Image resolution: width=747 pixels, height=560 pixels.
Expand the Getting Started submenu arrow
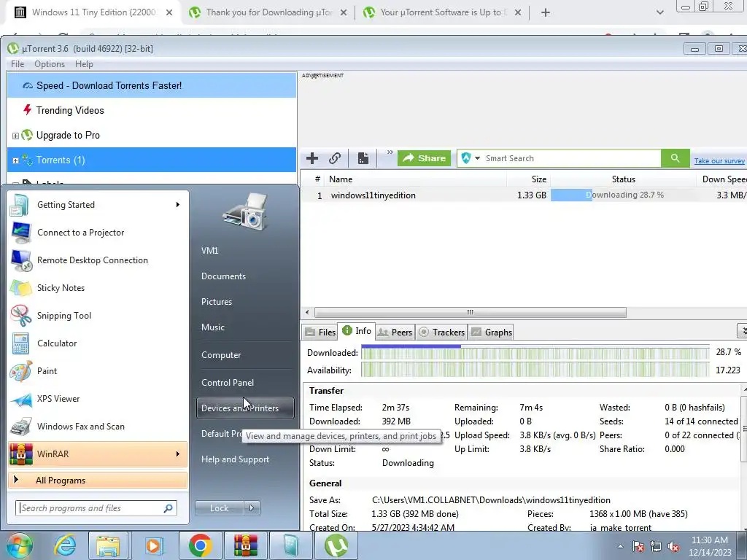178,205
